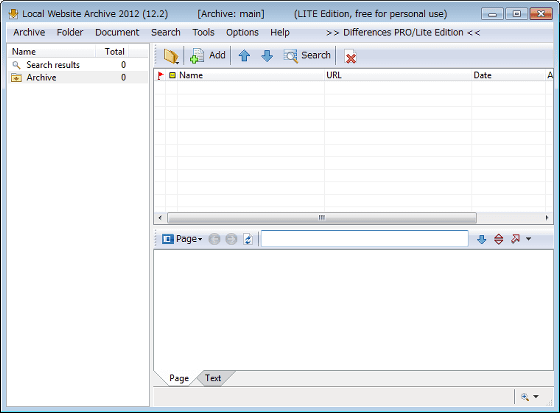Open the Archive menu
Screen dimensions: 560x413
click(29, 33)
